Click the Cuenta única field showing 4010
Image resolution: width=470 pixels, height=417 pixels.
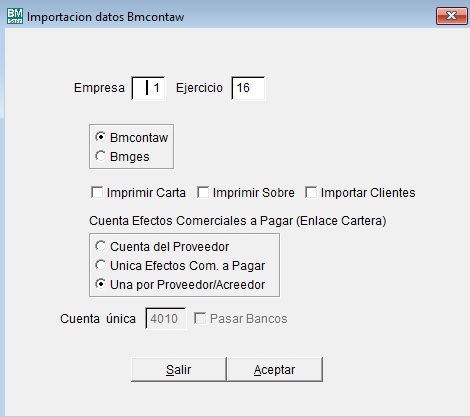(x=166, y=318)
